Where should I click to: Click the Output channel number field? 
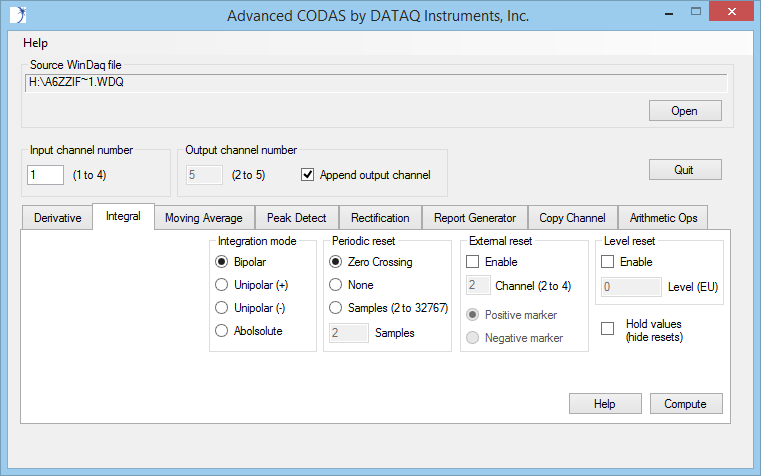click(x=204, y=175)
